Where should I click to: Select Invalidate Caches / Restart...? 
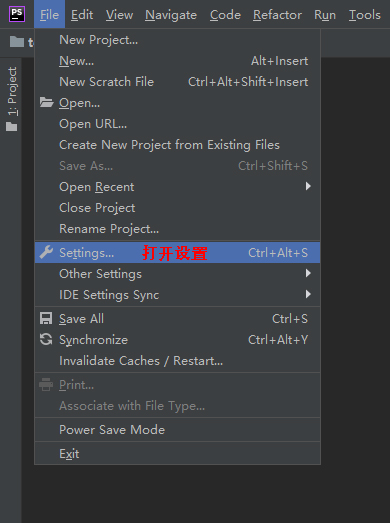[177, 361]
